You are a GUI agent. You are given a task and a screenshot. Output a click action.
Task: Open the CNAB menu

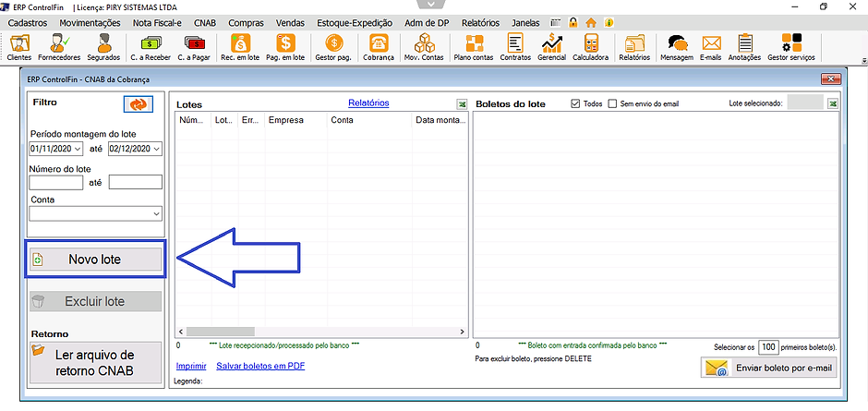tap(205, 23)
